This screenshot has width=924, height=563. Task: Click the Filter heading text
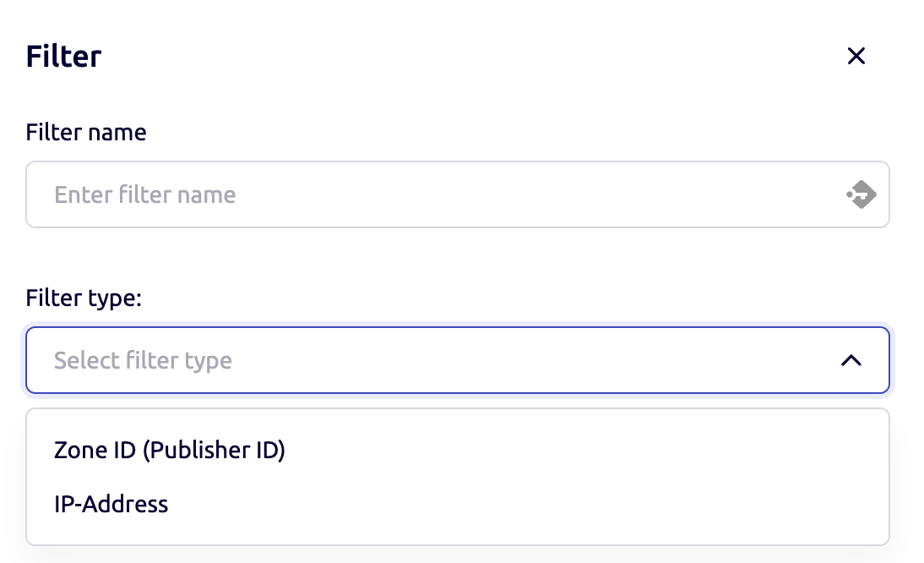pos(63,56)
